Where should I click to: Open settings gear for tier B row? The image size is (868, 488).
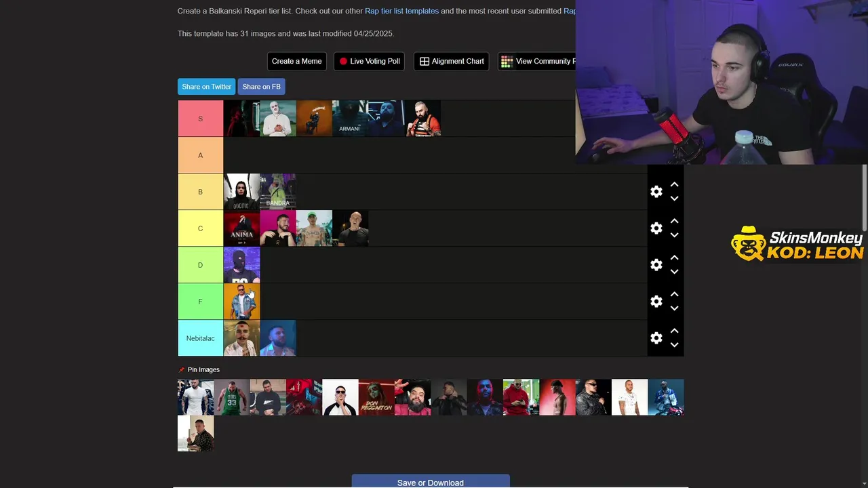coord(656,192)
